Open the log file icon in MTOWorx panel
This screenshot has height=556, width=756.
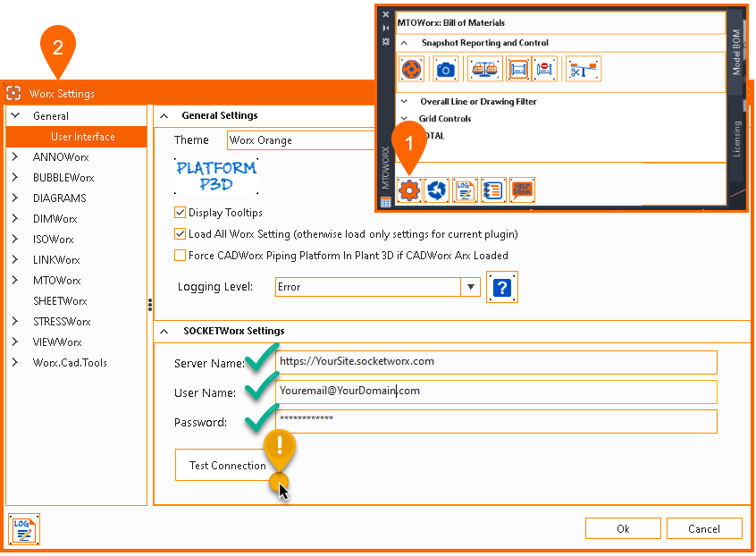(x=465, y=190)
